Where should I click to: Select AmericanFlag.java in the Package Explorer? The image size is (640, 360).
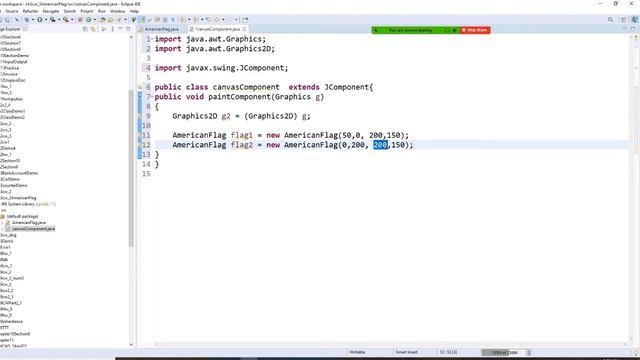click(29, 222)
